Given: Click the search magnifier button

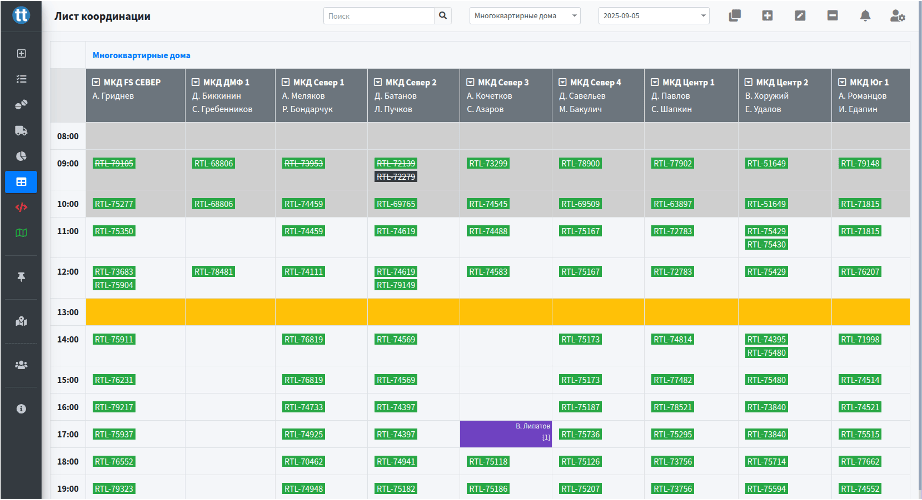Looking at the screenshot, I should point(444,16).
